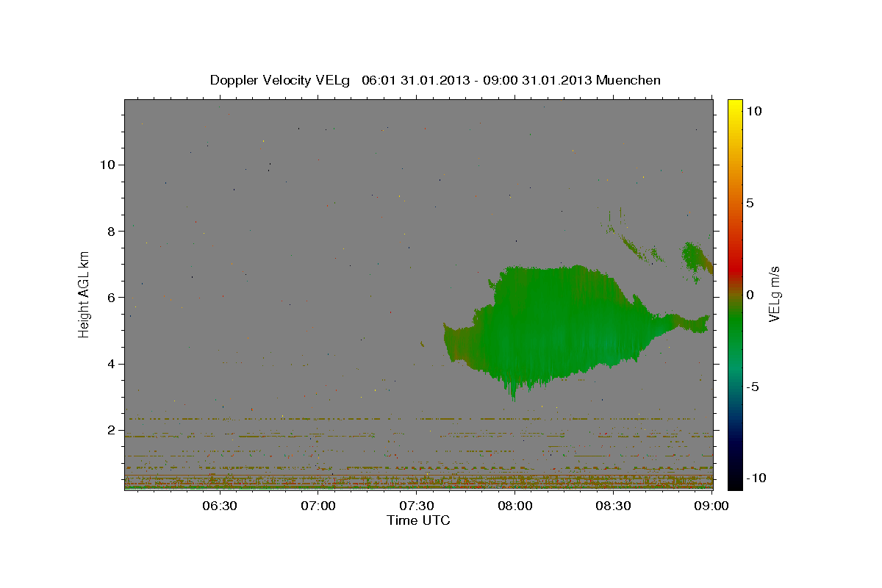Viewport: 882px width, 588px height.
Task: Click the height axis label '6'
Action: point(112,297)
